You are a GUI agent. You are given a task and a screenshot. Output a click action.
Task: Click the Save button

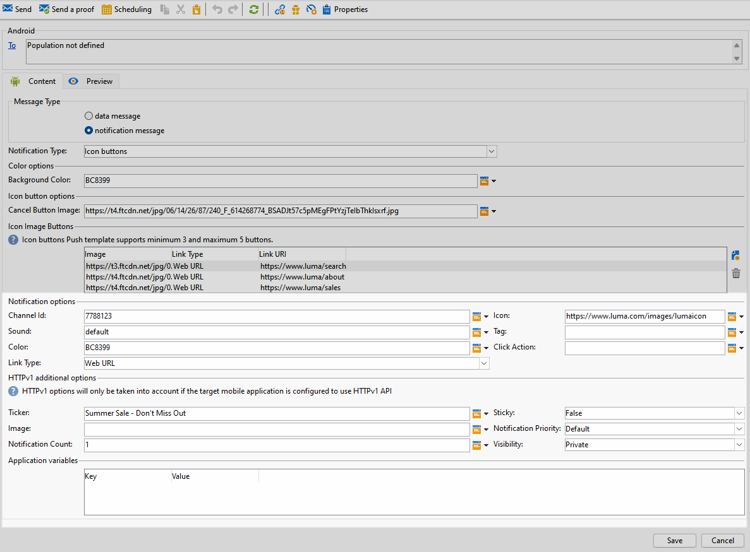coord(674,541)
